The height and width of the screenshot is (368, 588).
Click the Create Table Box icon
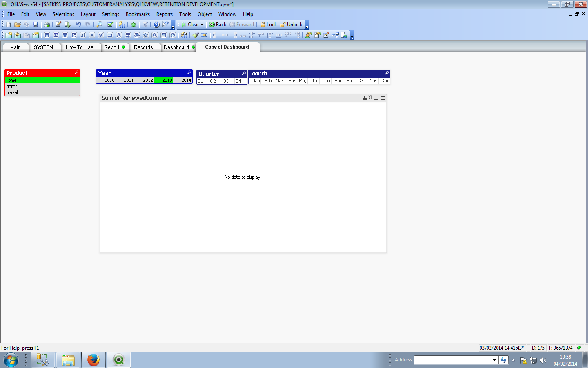point(65,35)
